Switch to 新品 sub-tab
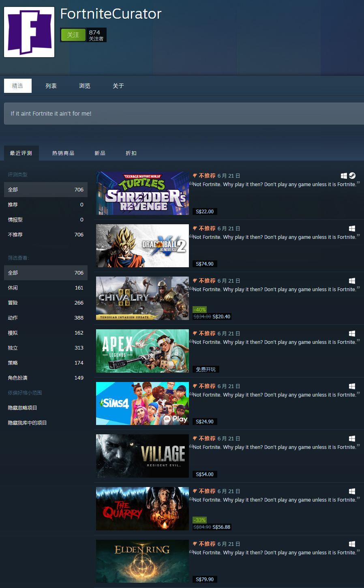Viewport: 364px width, 588px height. click(x=100, y=153)
